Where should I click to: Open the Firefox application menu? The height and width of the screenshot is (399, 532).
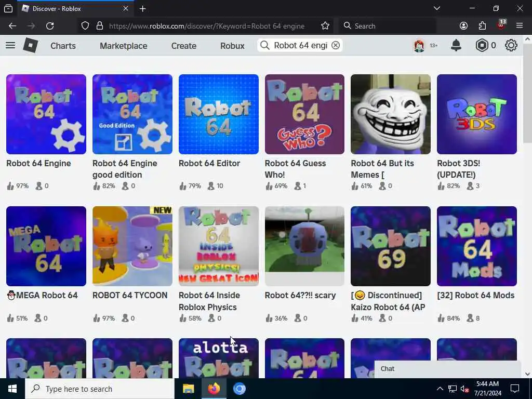point(520,26)
